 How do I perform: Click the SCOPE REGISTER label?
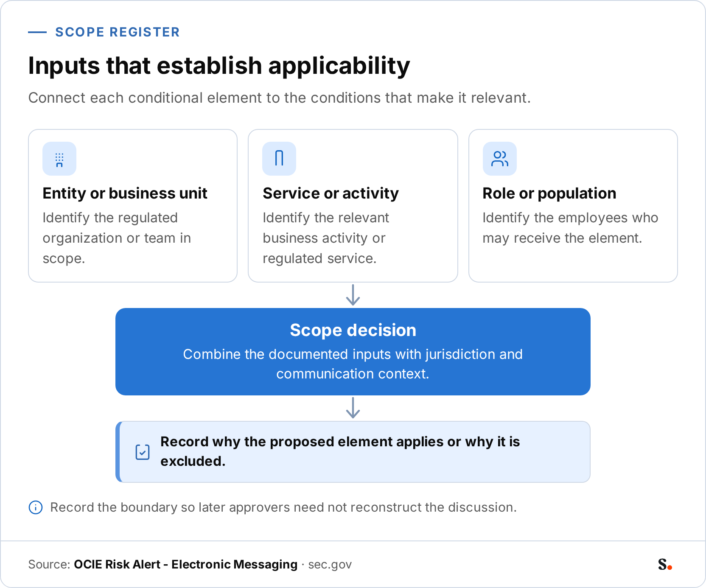point(118,32)
